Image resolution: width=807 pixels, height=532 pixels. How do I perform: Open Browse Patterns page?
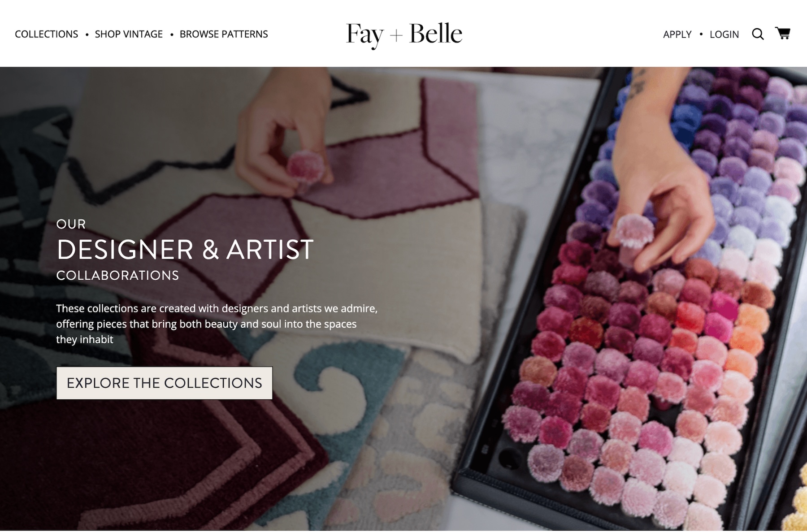[224, 34]
